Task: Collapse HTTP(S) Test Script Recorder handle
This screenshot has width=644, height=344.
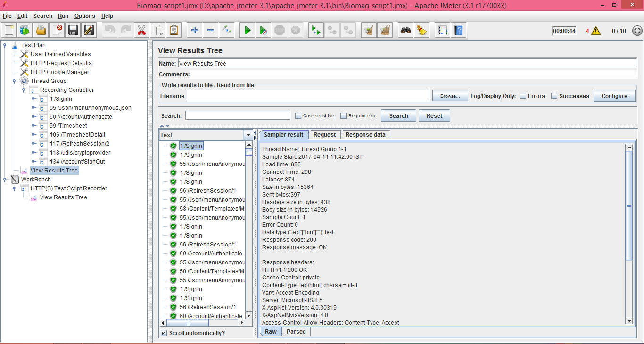Action: (15, 188)
